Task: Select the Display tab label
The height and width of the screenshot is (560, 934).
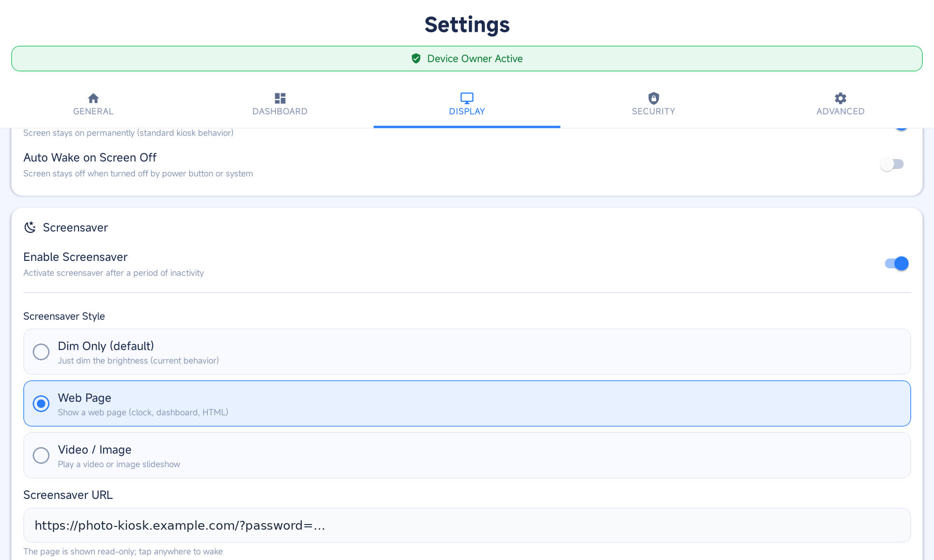Action: click(x=467, y=112)
